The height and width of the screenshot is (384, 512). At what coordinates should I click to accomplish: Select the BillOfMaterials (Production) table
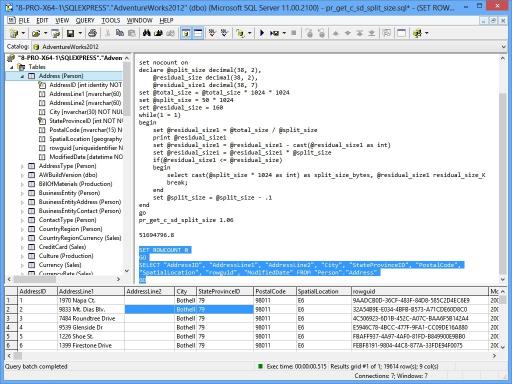(75, 184)
